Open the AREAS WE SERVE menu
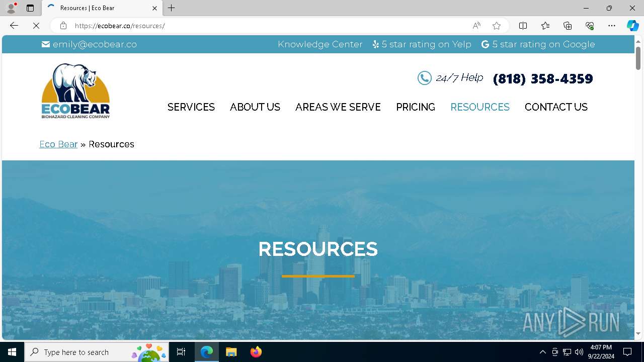 coord(338,107)
